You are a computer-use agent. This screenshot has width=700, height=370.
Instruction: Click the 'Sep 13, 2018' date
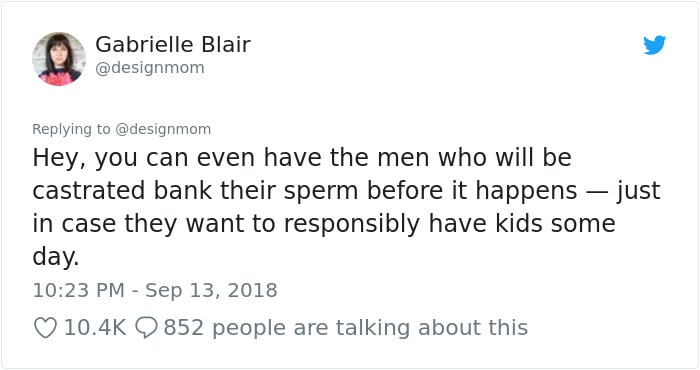point(211,291)
